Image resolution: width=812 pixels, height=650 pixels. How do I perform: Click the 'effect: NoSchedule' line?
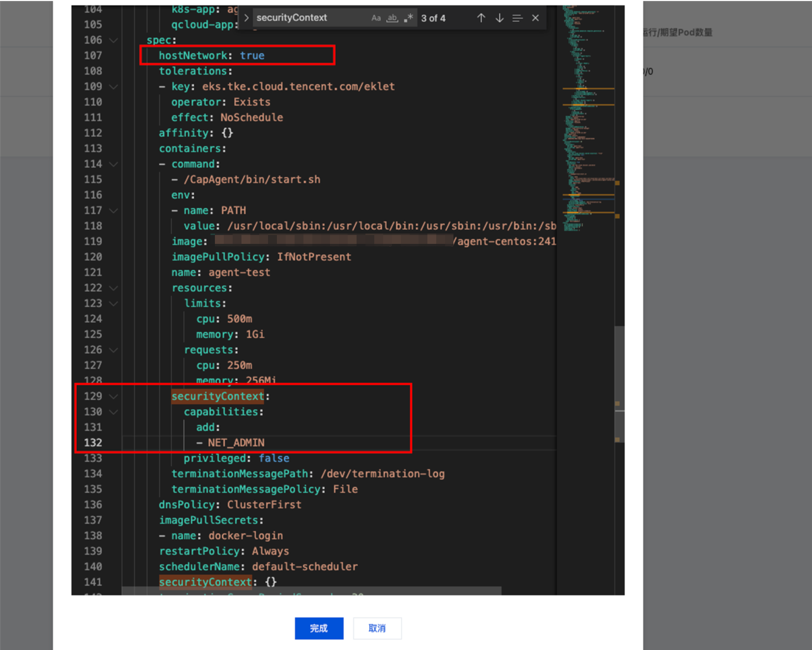pyautogui.click(x=227, y=118)
